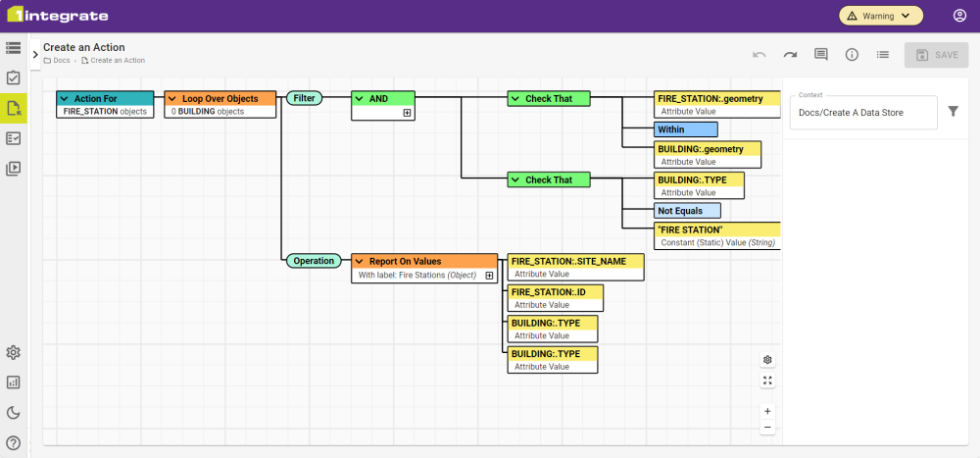Open the Rules clipboard-check sidebar icon
This screenshot has height=458, width=980.
click(x=14, y=77)
